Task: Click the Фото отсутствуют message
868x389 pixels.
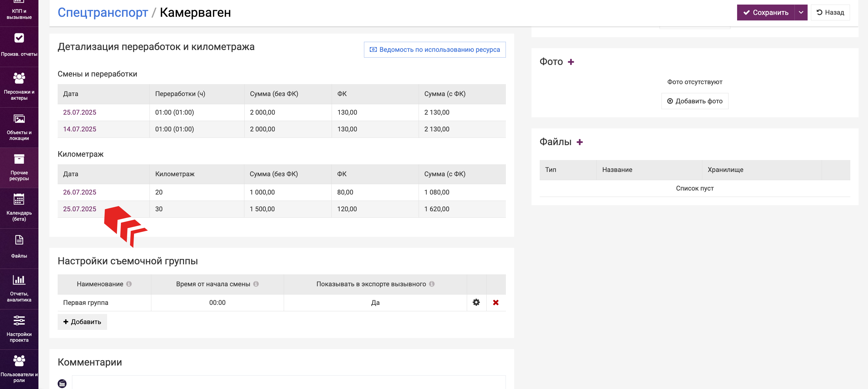Action: [x=695, y=82]
